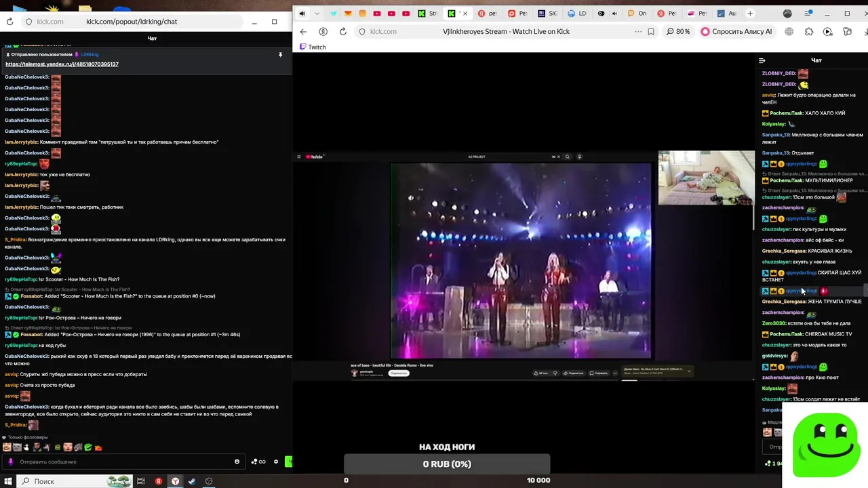This screenshot has height=488, width=868.
Task: Click username Zero3030 in stream chat
Action: click(773, 323)
